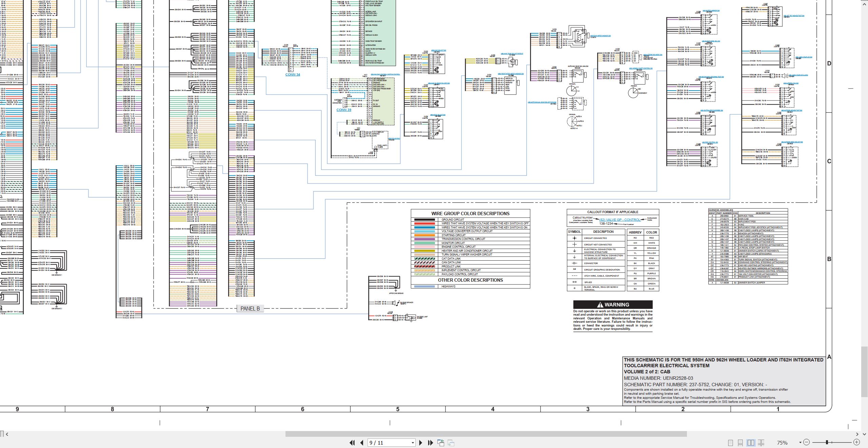Click the zoom slider handle
Screen dimensions: 868x448
[x=827, y=442]
